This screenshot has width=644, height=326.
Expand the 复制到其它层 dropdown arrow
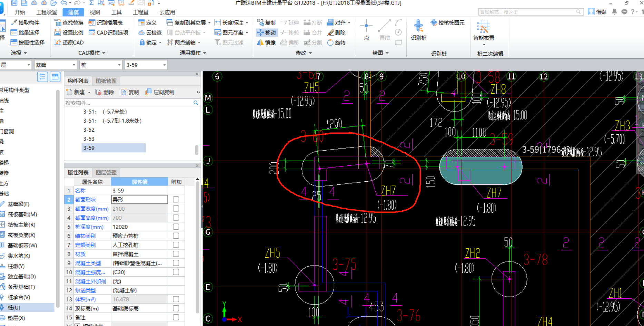(x=209, y=23)
